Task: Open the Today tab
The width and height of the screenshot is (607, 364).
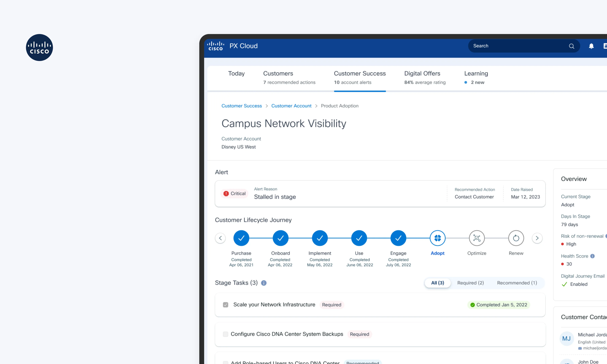Action: pyautogui.click(x=236, y=73)
